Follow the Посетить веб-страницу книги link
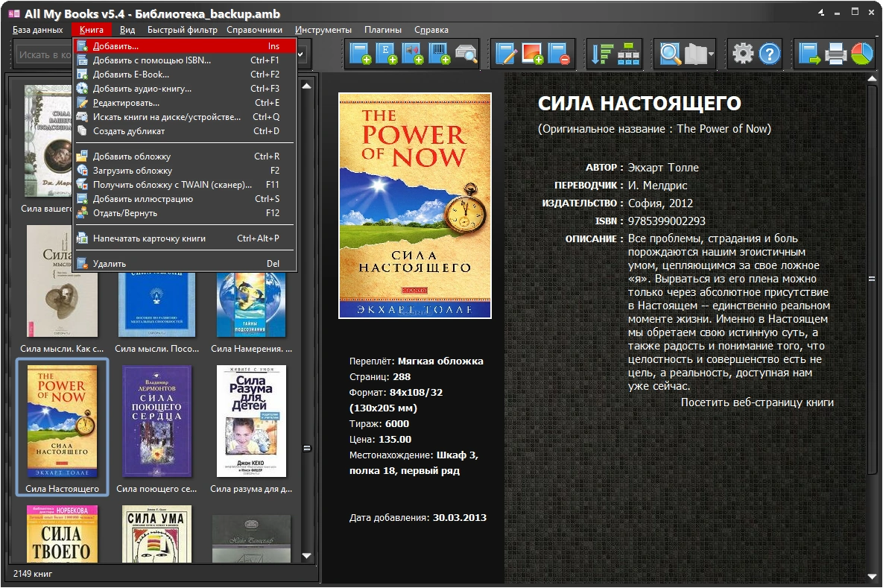The width and height of the screenshot is (883, 588). (757, 402)
